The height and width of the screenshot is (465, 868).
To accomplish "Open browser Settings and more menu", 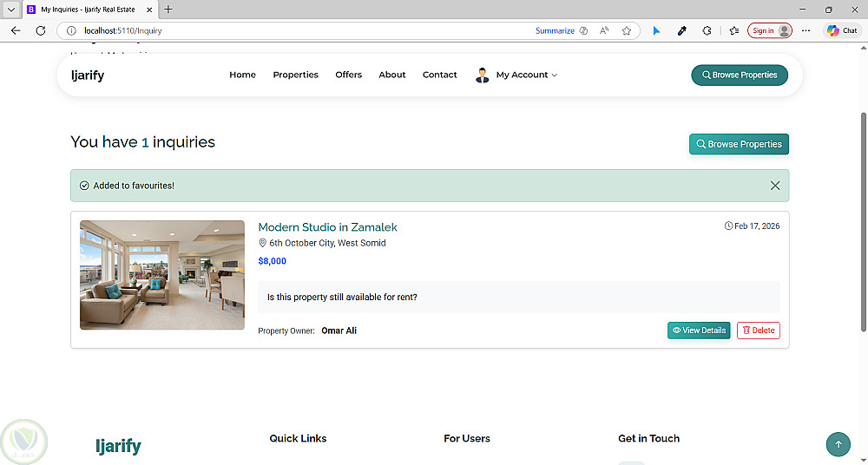I will click(806, 30).
